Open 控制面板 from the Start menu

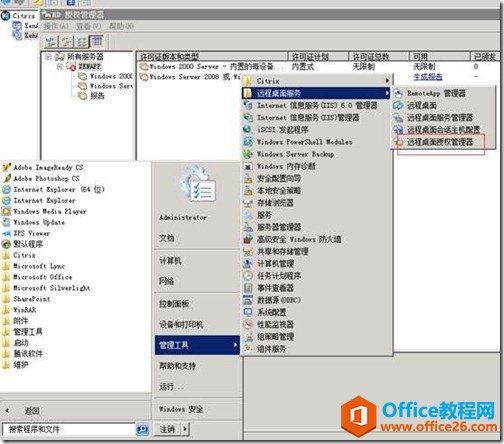(x=174, y=304)
